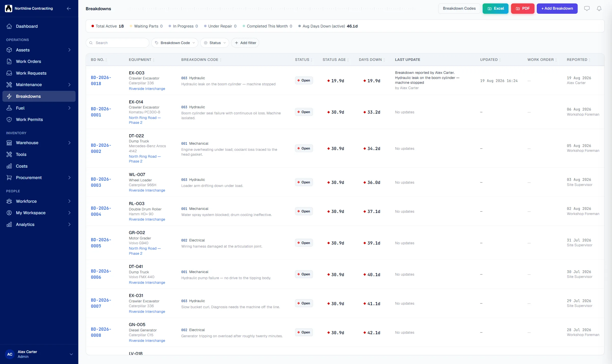The height and width of the screenshot is (364, 612).
Task: Expand the Warehouse submenu chevron
Action: [x=69, y=143]
